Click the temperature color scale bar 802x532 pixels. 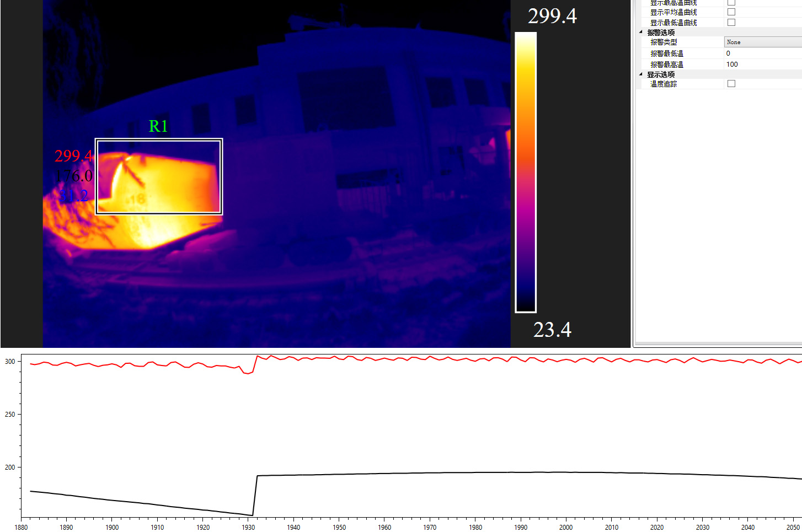pyautogui.click(x=526, y=172)
